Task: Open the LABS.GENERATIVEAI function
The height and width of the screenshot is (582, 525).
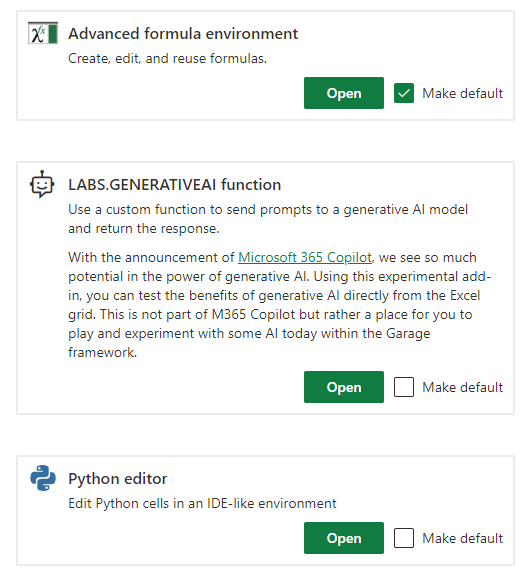Action: tap(344, 387)
